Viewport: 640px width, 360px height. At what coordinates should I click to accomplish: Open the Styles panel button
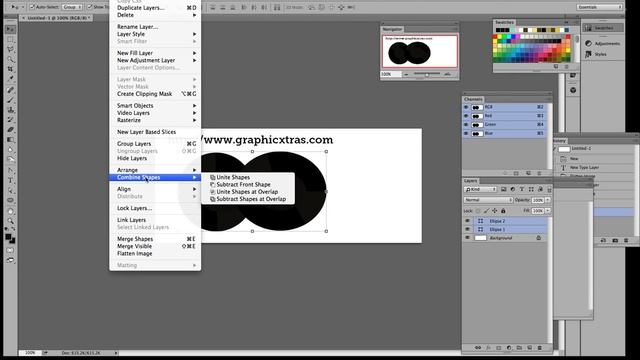click(x=602, y=54)
